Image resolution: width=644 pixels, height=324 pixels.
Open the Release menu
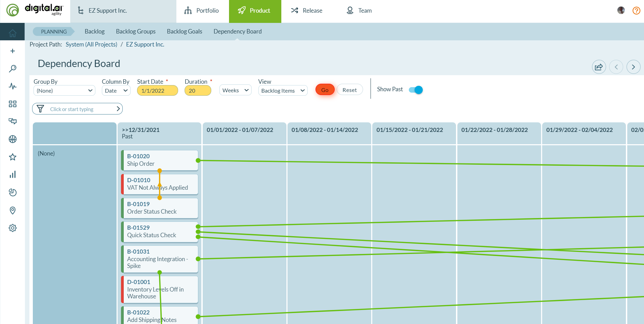tap(307, 11)
